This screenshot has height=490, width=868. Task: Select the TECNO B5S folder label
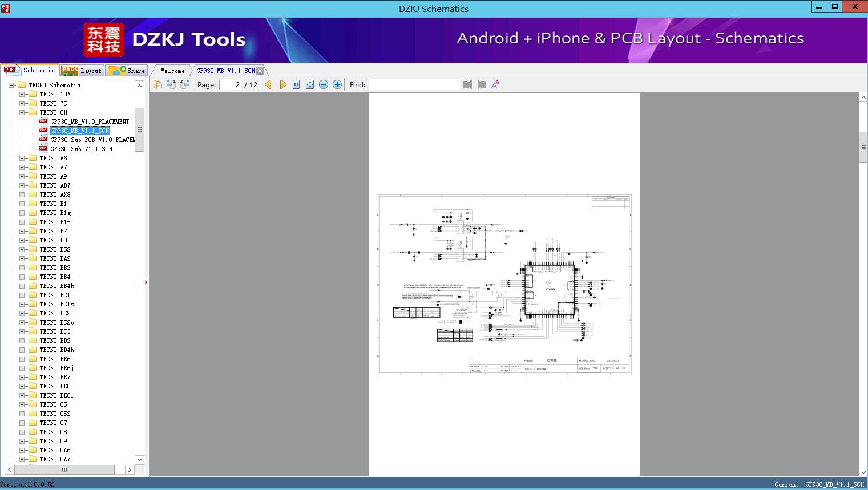coord(55,249)
